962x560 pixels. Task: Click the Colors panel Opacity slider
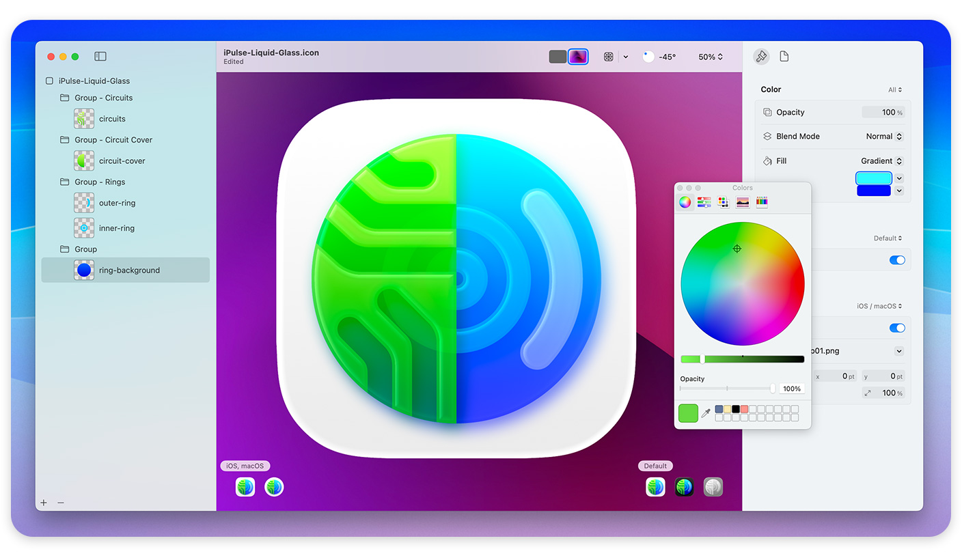[727, 389]
